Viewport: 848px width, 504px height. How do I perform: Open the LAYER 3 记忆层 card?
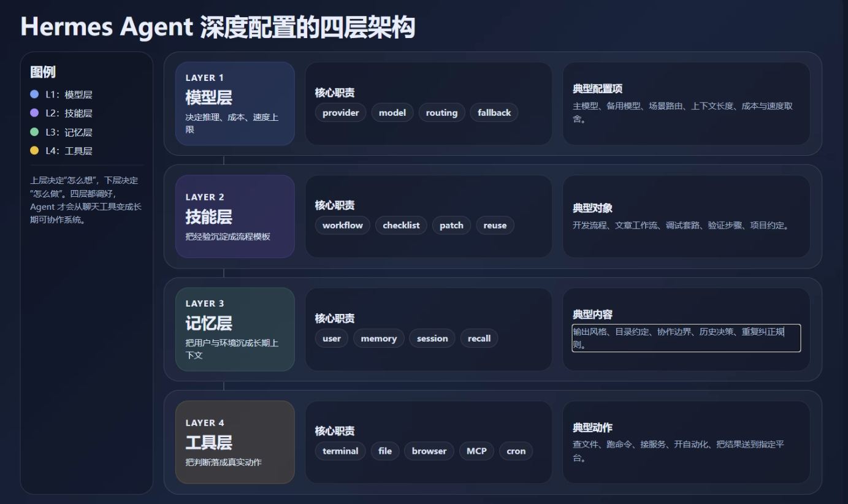235,329
